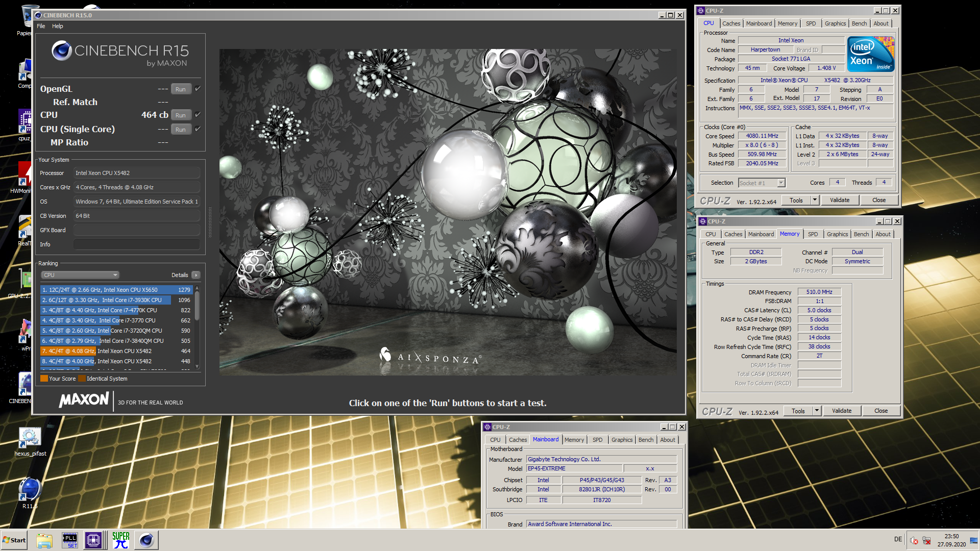Select ranking row Core i7-3770 662
Image resolution: width=980 pixels, height=551 pixels.
(116, 320)
